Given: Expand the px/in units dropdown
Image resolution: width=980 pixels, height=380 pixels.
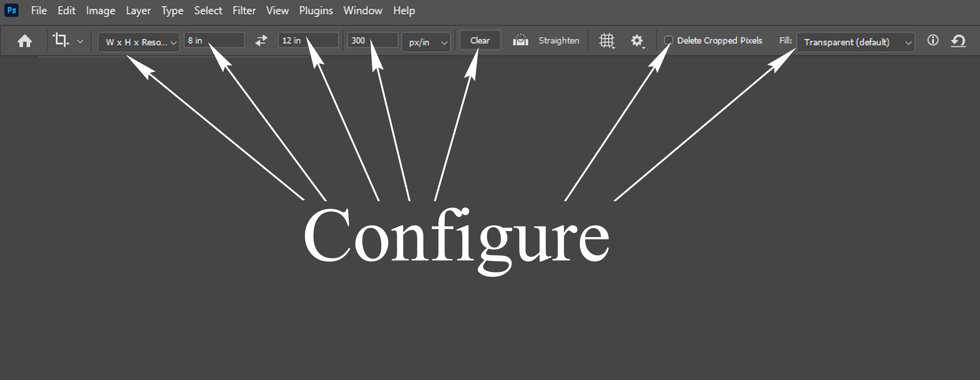Looking at the screenshot, I should (426, 42).
